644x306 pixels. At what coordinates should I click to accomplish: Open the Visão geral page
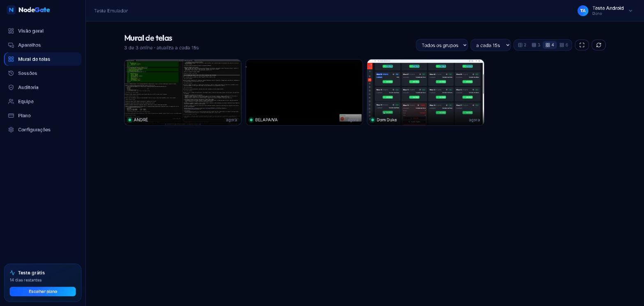(43, 31)
